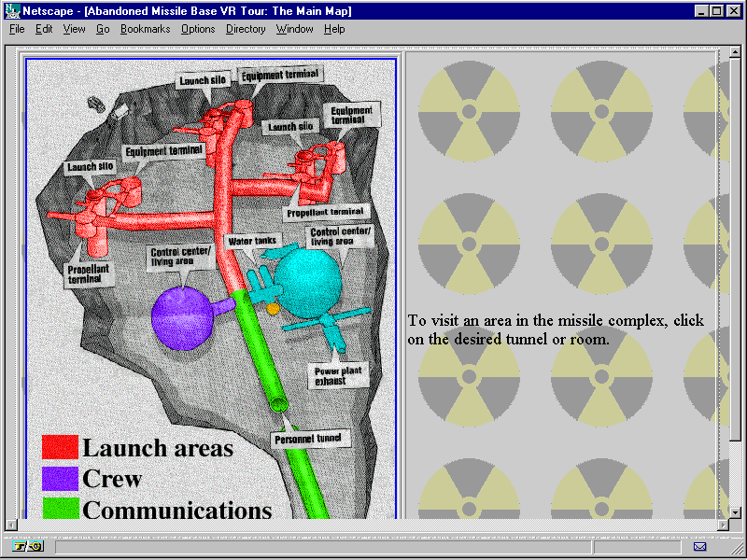Image resolution: width=747 pixels, height=560 pixels.
Task: Open the Options menu
Action: [x=198, y=29]
